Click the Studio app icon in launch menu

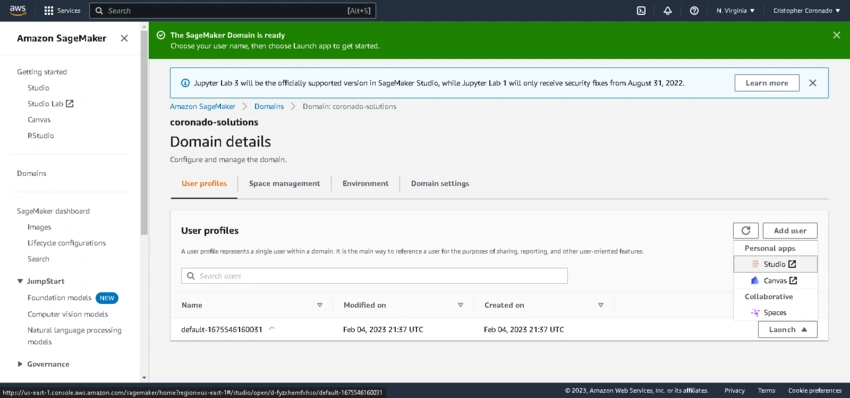(x=755, y=264)
